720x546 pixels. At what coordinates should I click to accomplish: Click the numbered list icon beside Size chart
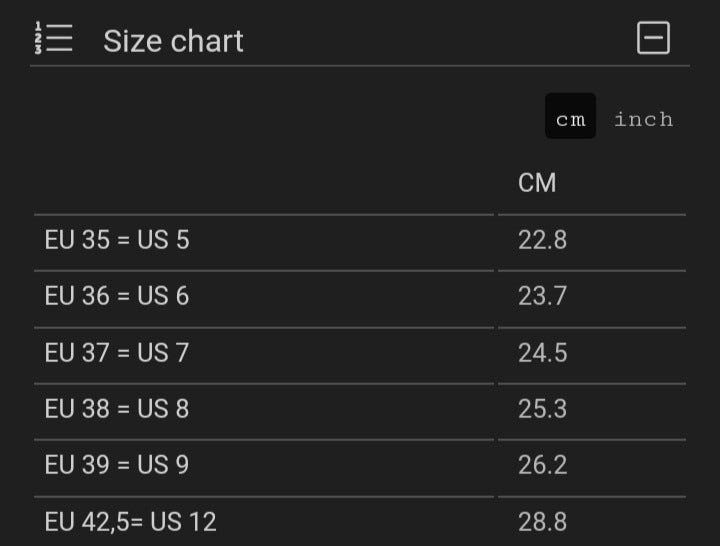pos(53,38)
